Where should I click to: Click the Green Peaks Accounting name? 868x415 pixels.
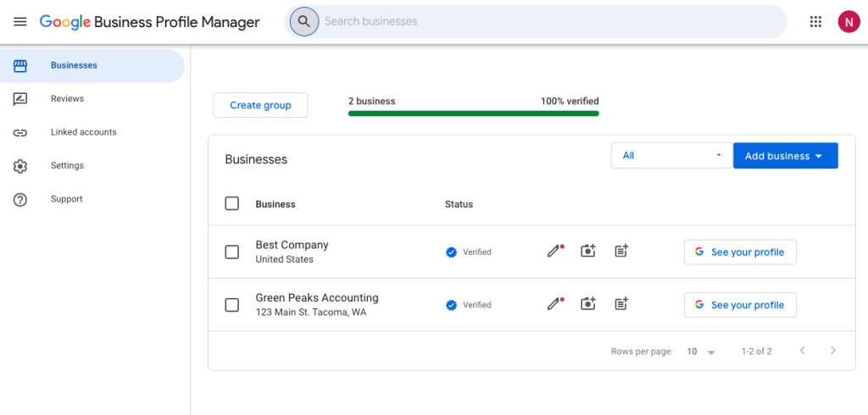[x=317, y=297]
